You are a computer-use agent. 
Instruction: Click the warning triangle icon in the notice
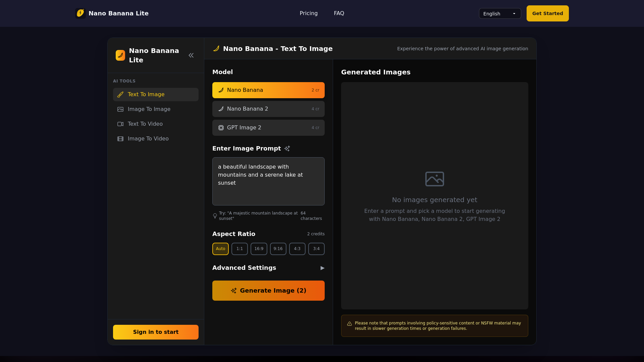pos(350,323)
